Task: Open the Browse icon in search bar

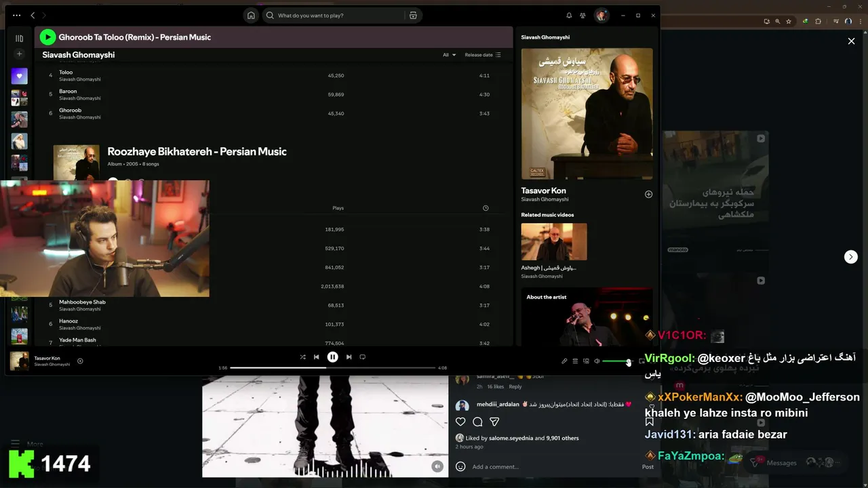Action: (413, 15)
